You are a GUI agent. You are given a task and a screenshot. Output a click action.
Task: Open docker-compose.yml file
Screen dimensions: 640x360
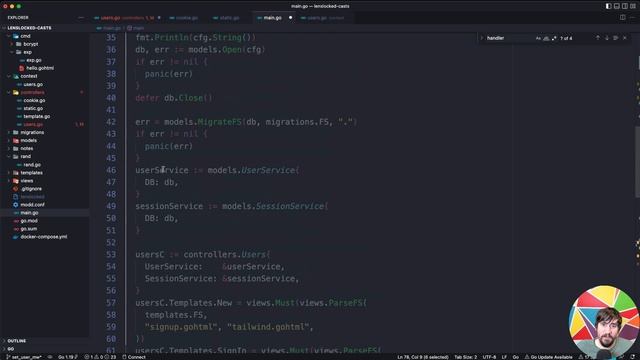[x=45, y=237]
